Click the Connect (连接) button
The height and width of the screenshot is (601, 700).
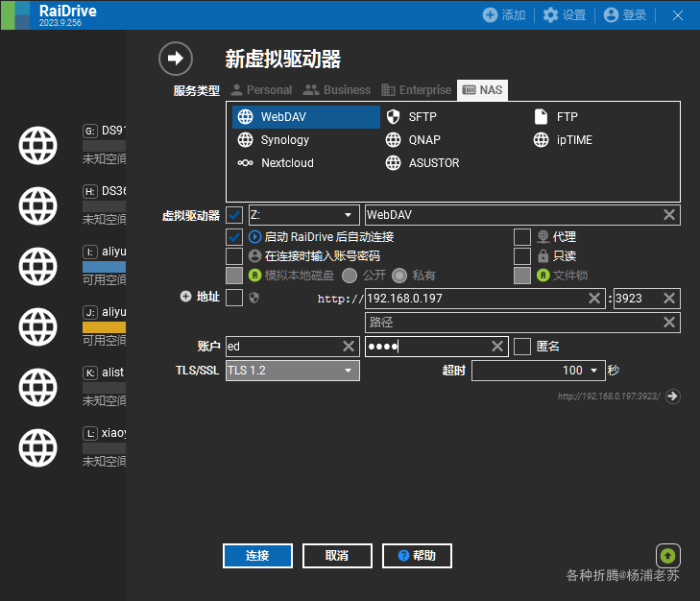coord(257,556)
